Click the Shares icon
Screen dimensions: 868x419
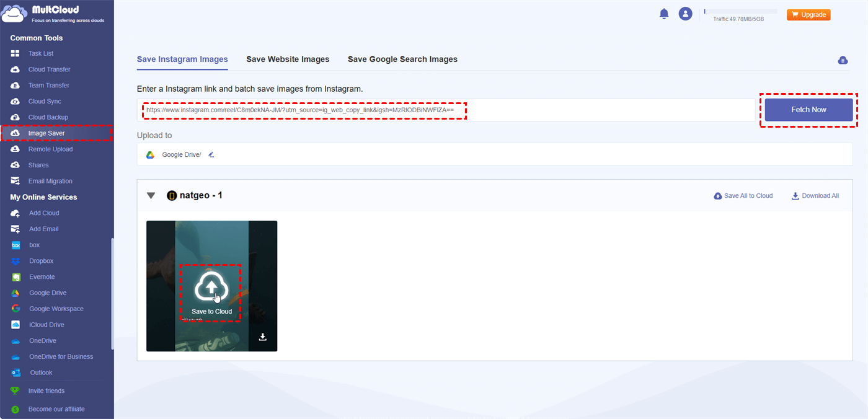coord(15,165)
